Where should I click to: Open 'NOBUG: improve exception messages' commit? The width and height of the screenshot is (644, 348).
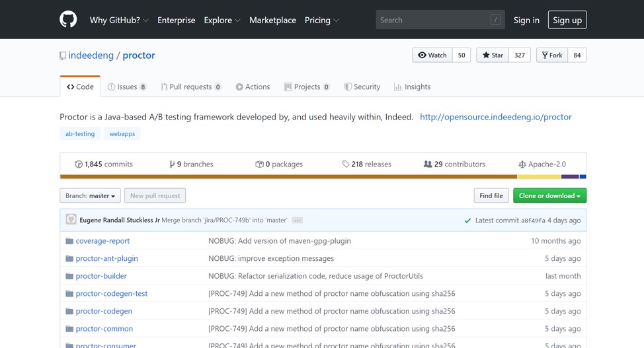(x=271, y=259)
